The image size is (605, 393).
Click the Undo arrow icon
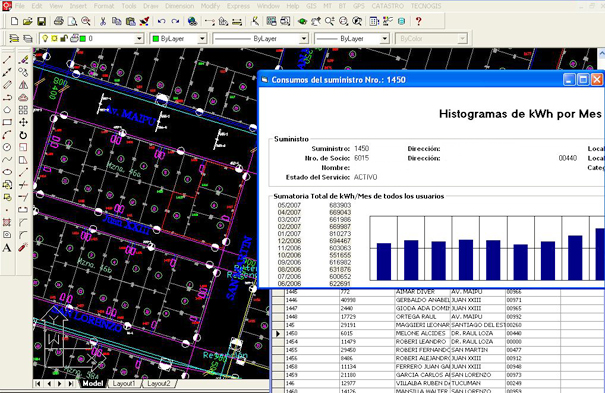tap(162, 21)
